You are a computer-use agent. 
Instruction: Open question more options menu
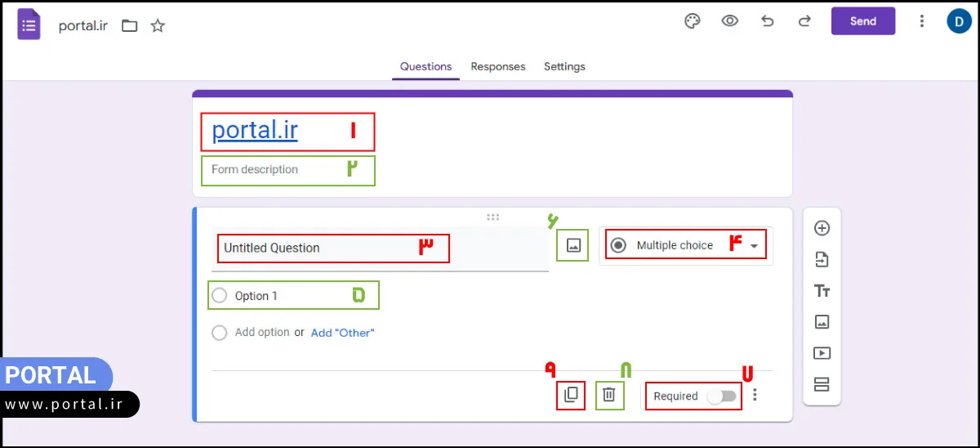click(755, 396)
